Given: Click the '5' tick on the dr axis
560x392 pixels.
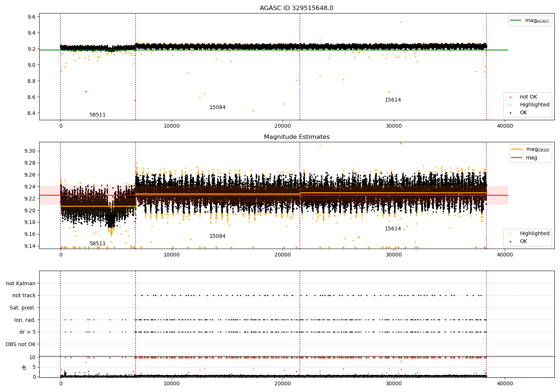Looking at the screenshot, I should (34, 367).
